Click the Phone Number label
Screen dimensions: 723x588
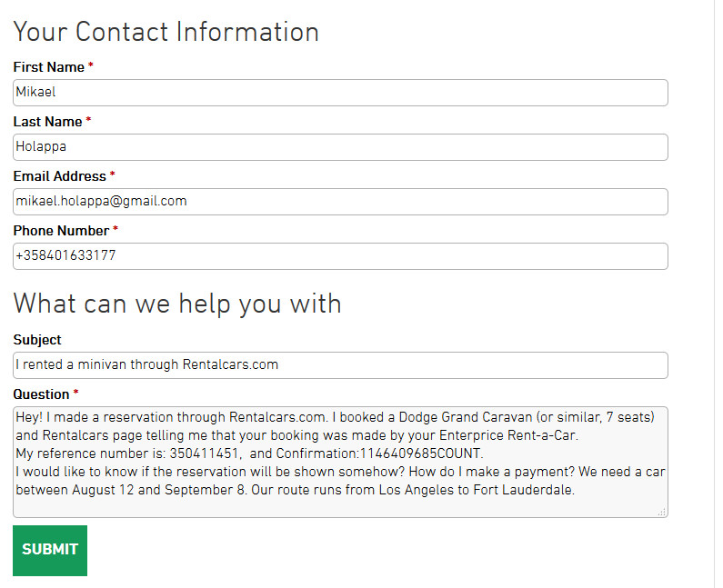tap(61, 231)
